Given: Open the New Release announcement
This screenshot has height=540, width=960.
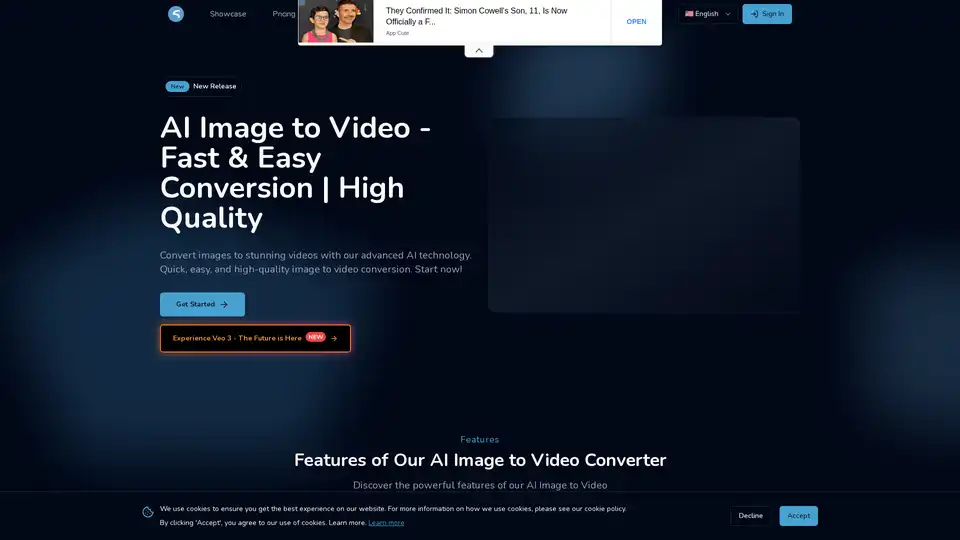Looking at the screenshot, I should (x=215, y=86).
